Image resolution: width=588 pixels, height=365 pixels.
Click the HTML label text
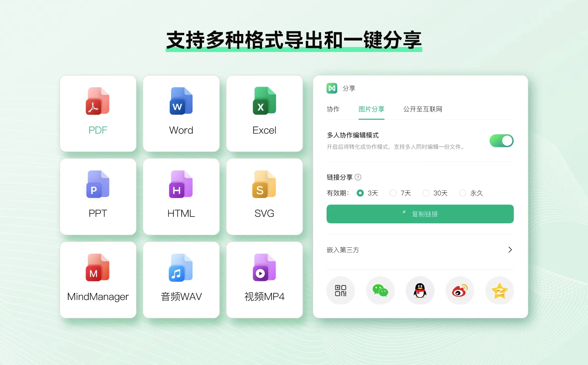[181, 213]
